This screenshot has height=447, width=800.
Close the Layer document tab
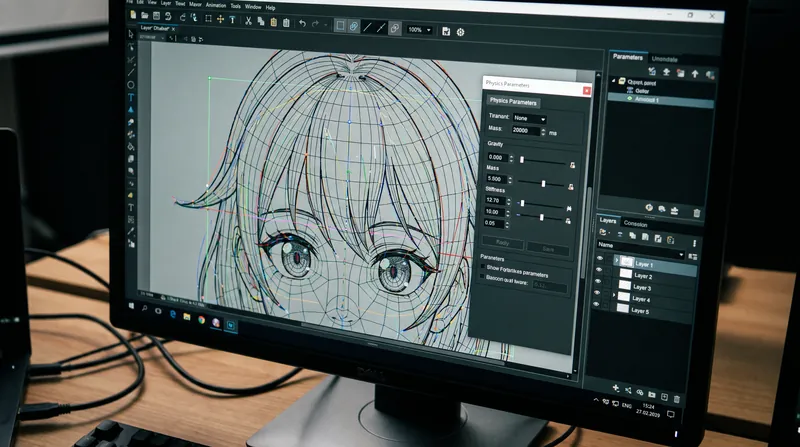(x=173, y=29)
